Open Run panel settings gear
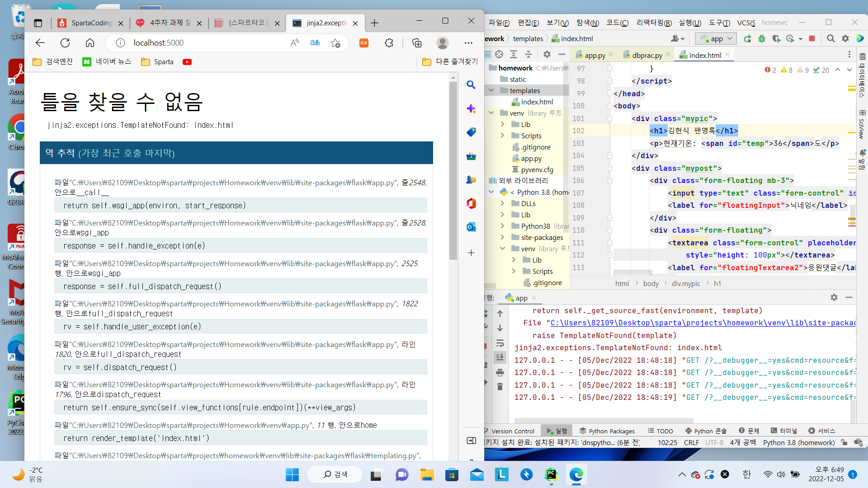The height and width of the screenshot is (488, 868). tap(834, 297)
